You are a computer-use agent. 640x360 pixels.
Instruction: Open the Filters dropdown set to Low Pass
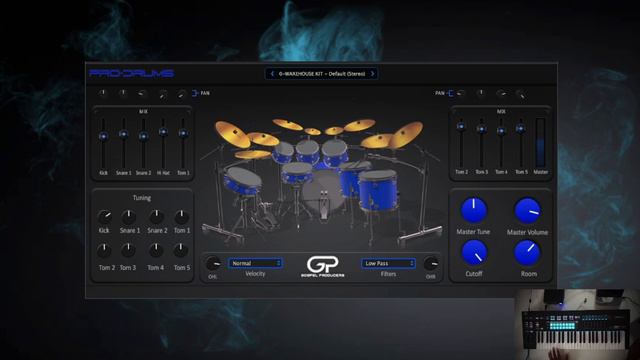(x=388, y=263)
